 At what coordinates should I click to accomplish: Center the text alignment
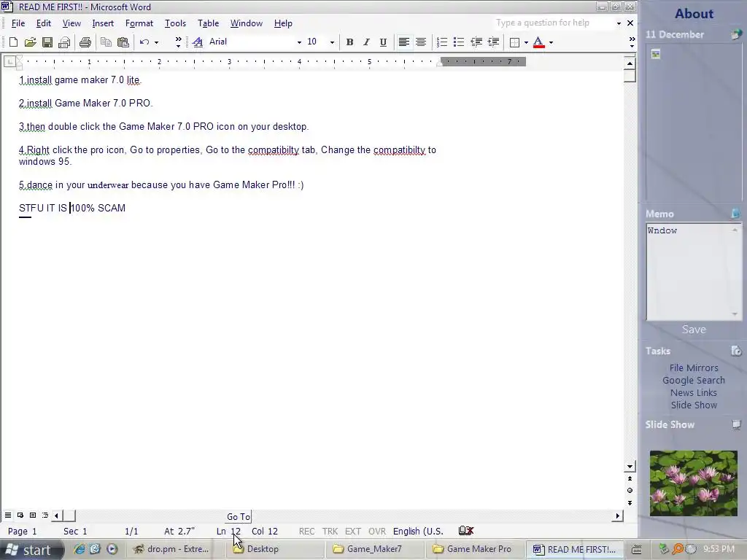coord(421,42)
